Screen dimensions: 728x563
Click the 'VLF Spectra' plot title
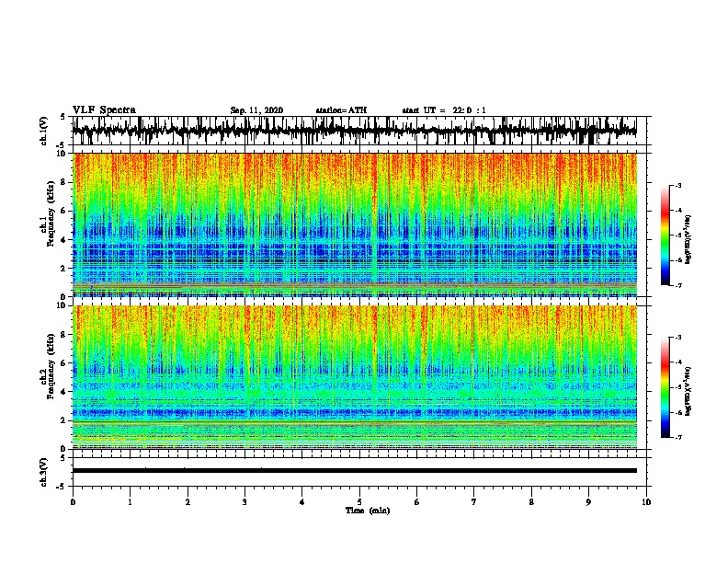pyautogui.click(x=104, y=110)
